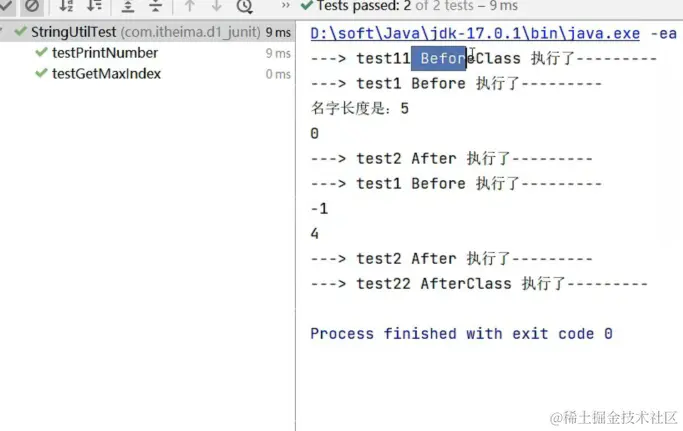Image resolution: width=683 pixels, height=431 pixels.
Task: Select testGetMaxIndex test result
Action: tap(106, 74)
